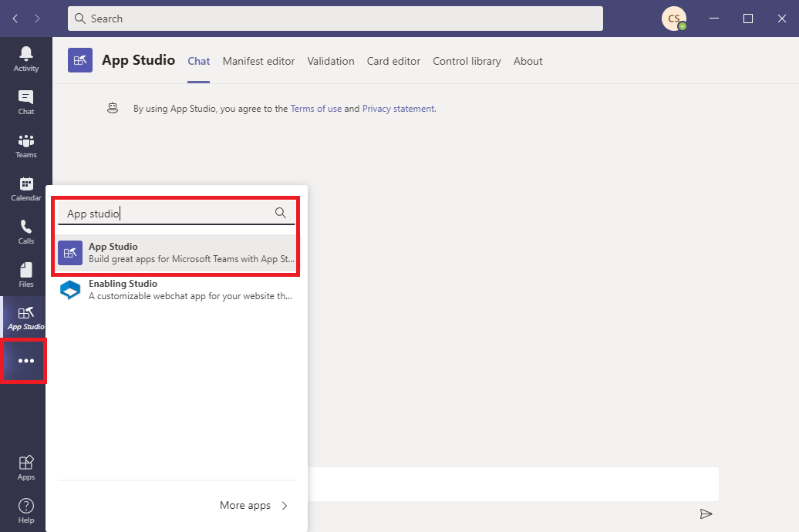Click the search magnifier in apps flyout
The image size is (799, 532).
pyautogui.click(x=280, y=213)
